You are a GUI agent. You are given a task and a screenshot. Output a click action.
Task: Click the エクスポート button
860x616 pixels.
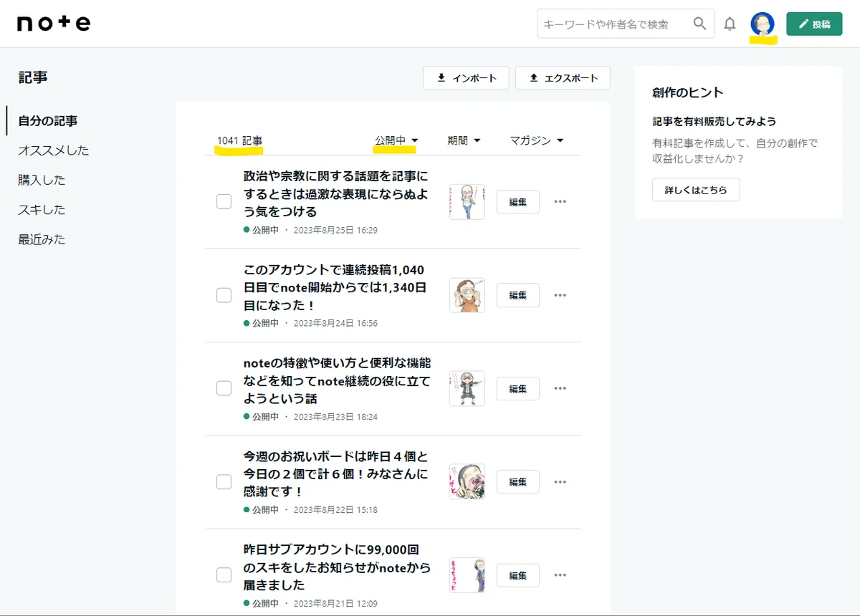pos(563,78)
